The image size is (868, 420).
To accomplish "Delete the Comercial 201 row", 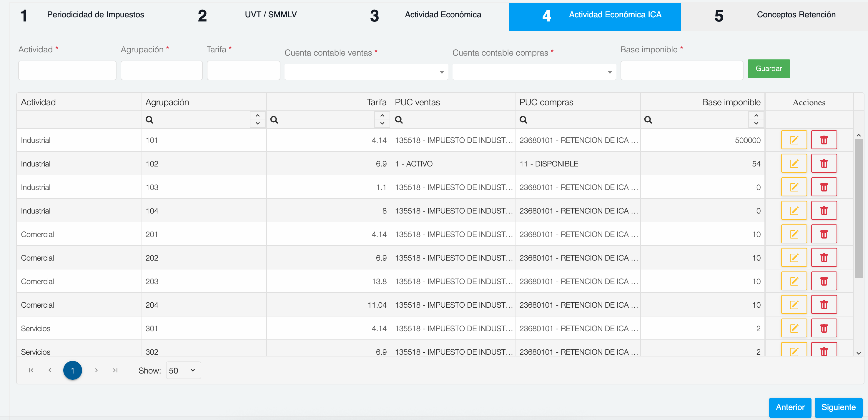I will point(824,234).
